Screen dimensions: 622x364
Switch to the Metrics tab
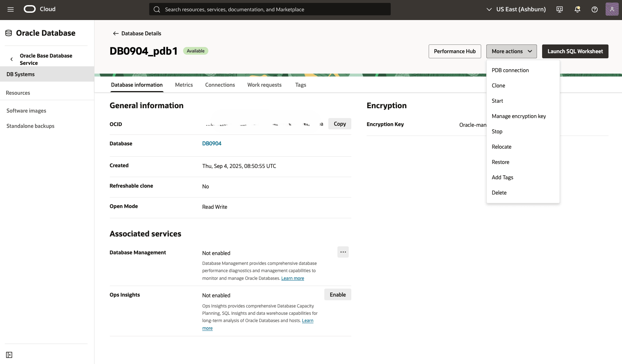pyautogui.click(x=183, y=85)
